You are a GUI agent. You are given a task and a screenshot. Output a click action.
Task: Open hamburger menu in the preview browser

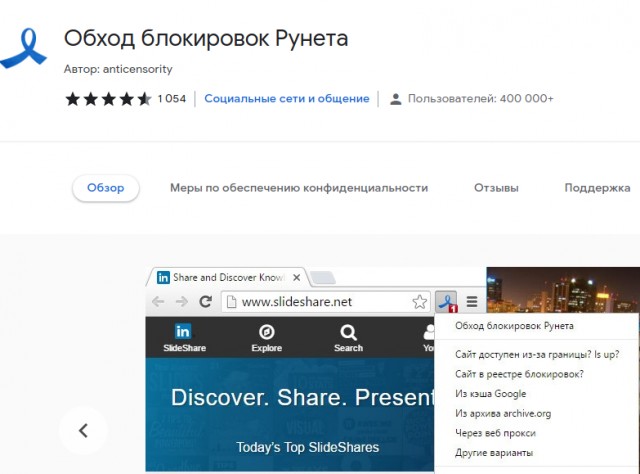coord(472,302)
